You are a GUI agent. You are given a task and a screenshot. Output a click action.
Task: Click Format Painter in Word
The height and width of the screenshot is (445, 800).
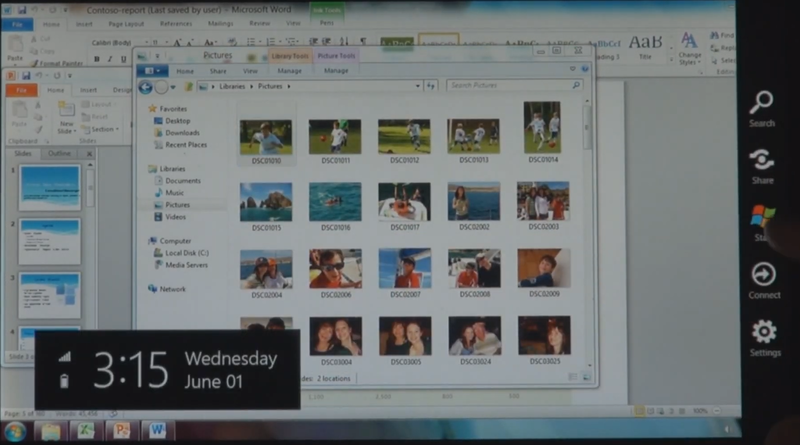click(x=56, y=63)
